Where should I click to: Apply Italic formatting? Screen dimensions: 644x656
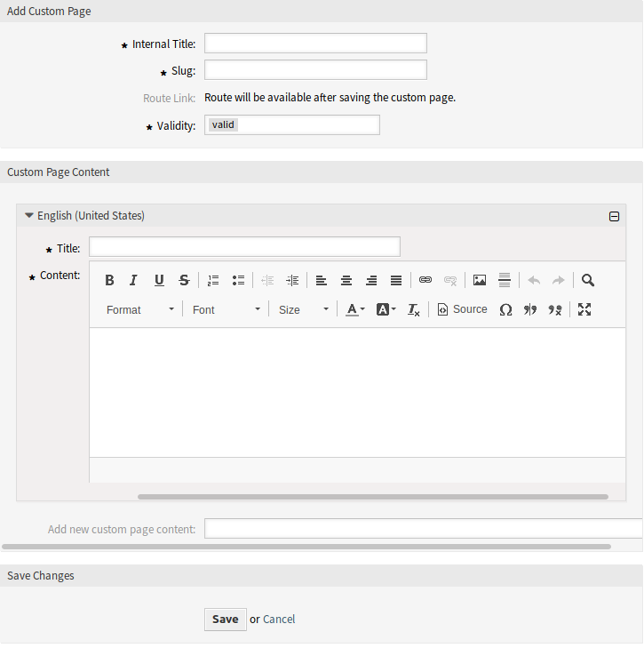[134, 280]
